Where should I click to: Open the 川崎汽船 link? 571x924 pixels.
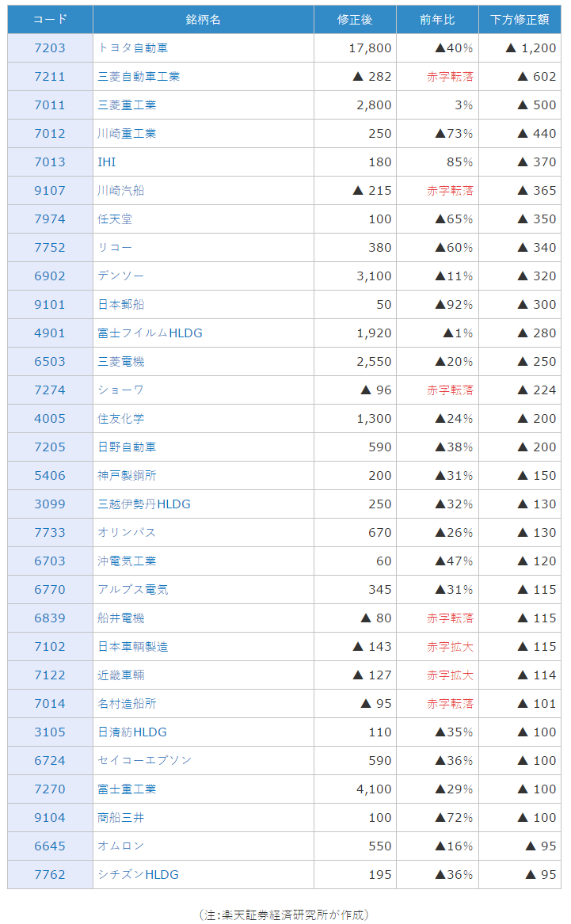(121, 190)
